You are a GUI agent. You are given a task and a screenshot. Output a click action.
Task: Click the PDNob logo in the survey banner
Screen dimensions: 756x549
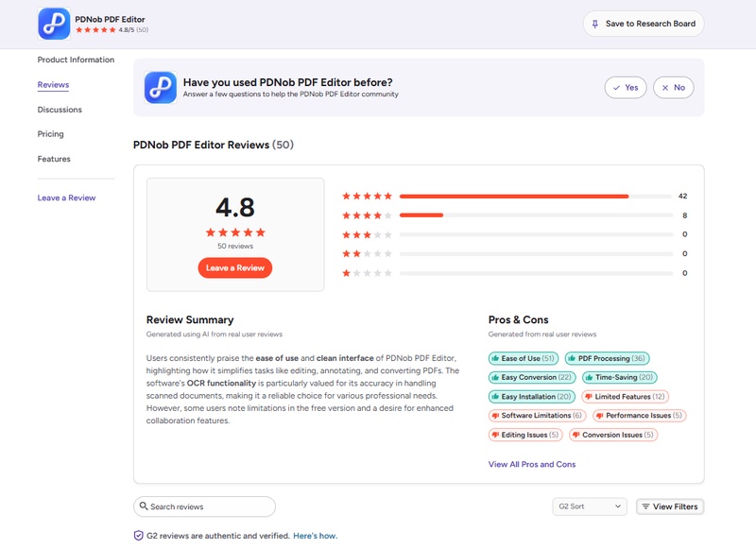pyautogui.click(x=161, y=87)
